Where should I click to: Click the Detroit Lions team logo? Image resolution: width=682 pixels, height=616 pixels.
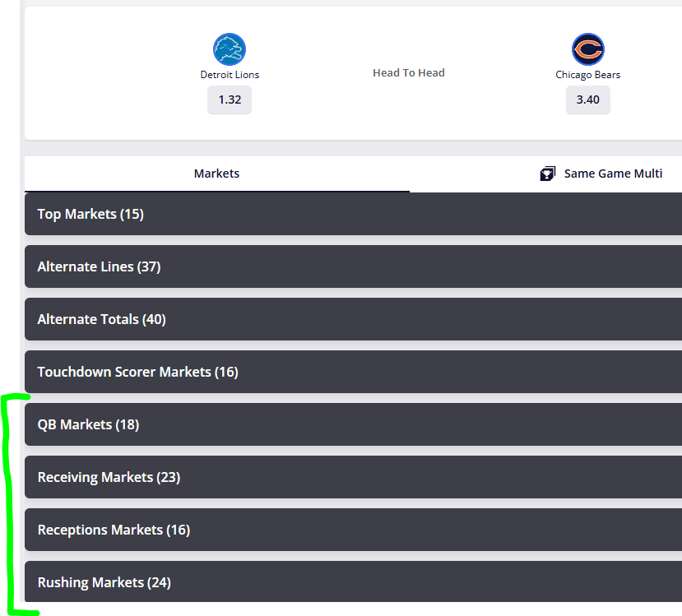(230, 49)
